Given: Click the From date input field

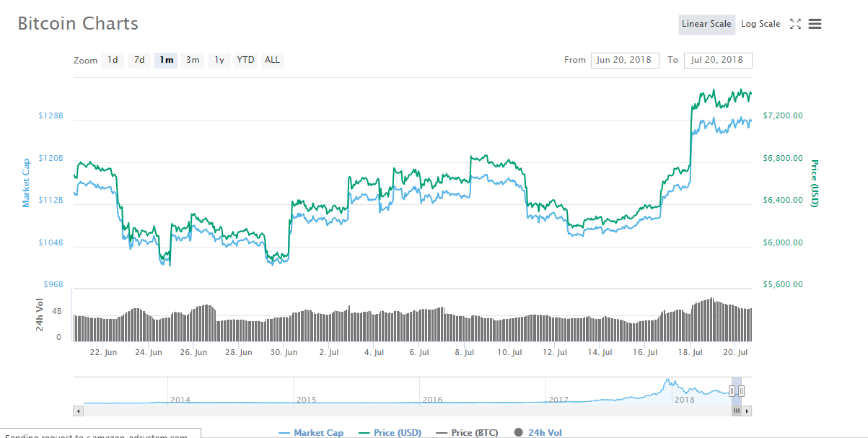Looking at the screenshot, I should (x=625, y=60).
